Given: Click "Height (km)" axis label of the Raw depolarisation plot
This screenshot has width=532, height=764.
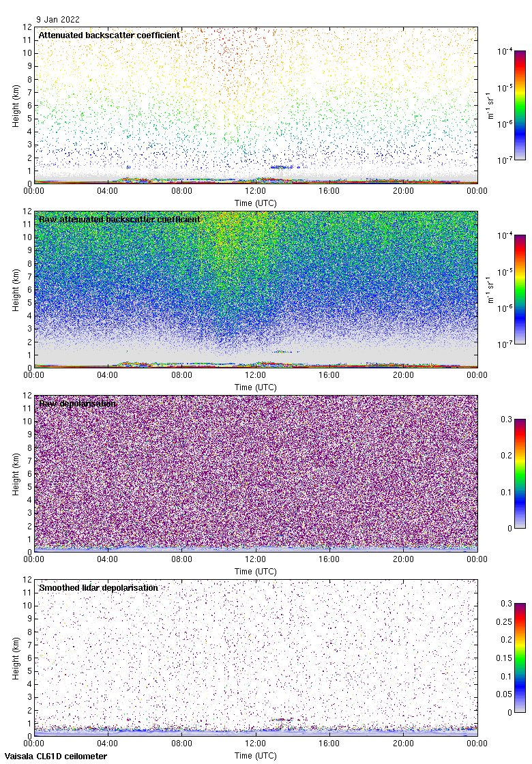Looking at the screenshot, I should tap(16, 474).
